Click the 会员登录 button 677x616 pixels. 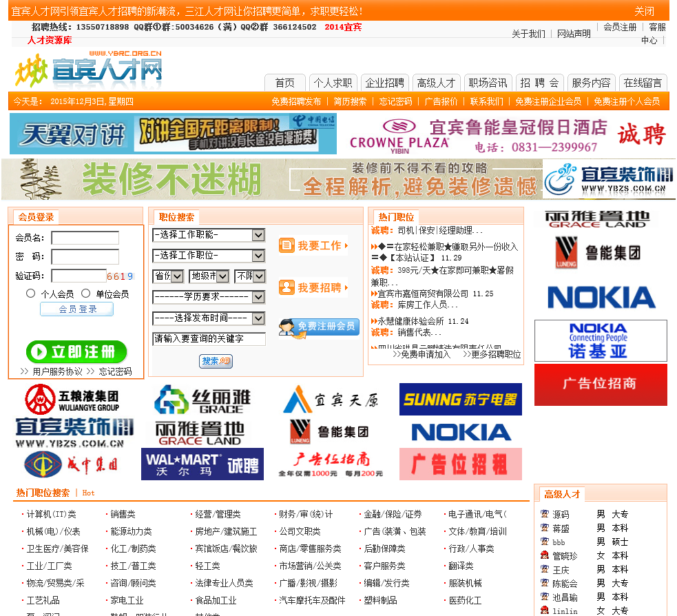tap(77, 309)
